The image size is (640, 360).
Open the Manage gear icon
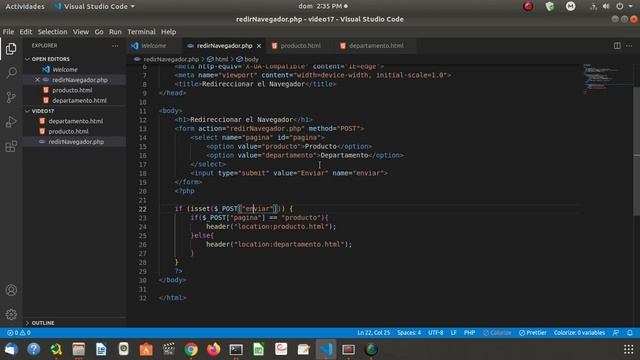(x=11, y=314)
